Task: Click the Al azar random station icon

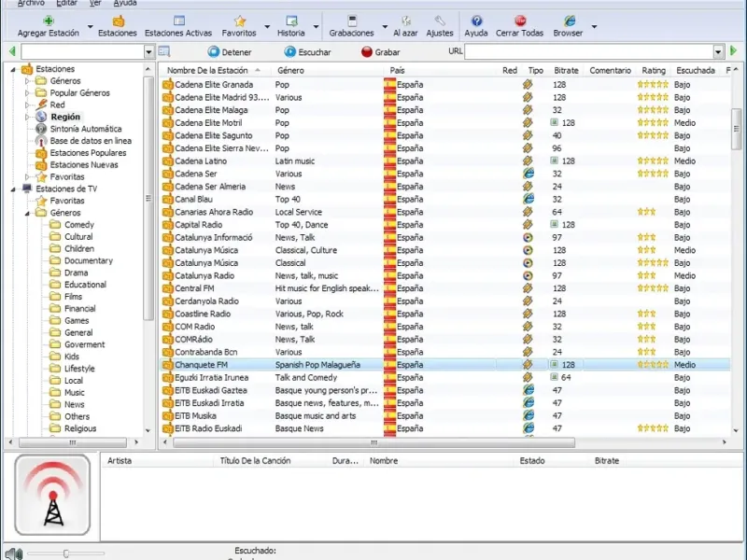Action: click(x=405, y=21)
